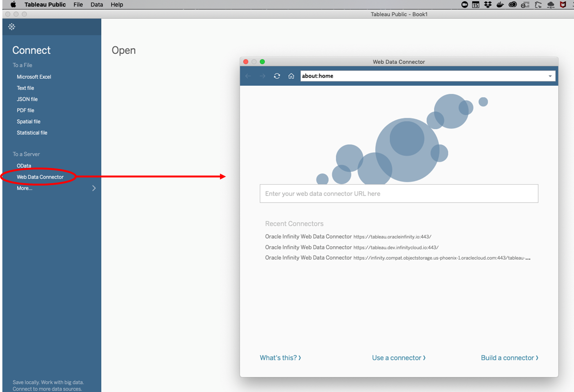The width and height of the screenshot is (574, 392).
Task: Open the calendar 15 menu bar icon
Action: (476, 4)
